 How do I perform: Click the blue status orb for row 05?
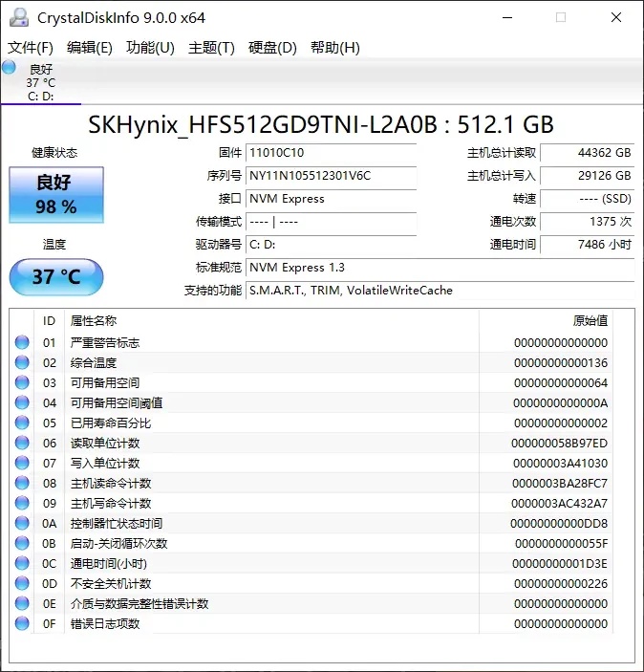(22, 423)
